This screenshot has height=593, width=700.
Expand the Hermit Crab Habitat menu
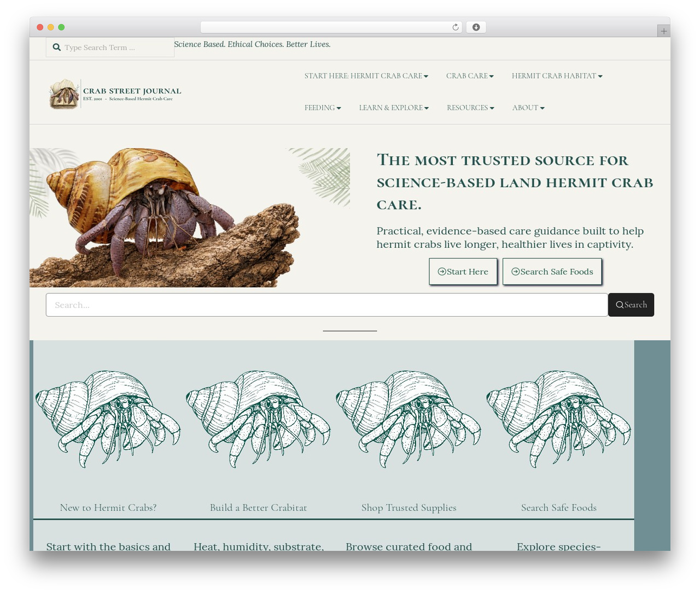557,76
